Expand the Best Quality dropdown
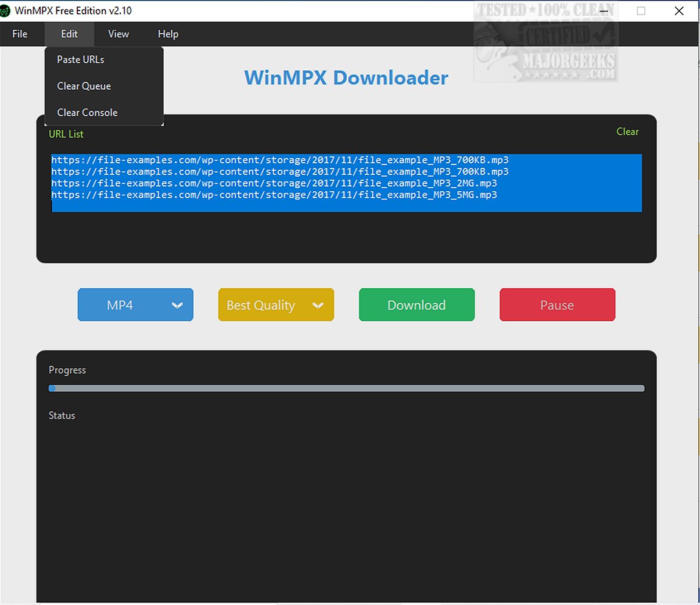The image size is (700, 605). coord(276,305)
